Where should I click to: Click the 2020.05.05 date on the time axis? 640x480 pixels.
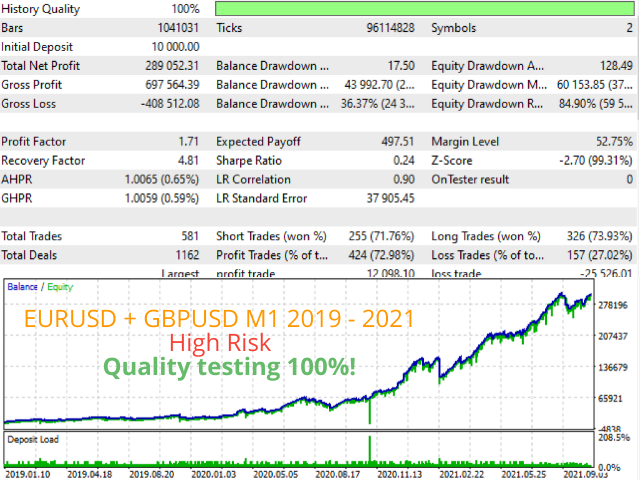pos(276,475)
